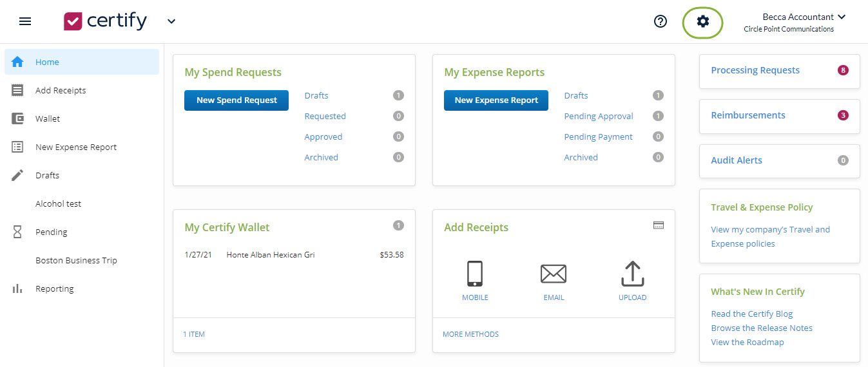868x367 pixels.
Task: Click the Certify logo
Action: click(106, 21)
